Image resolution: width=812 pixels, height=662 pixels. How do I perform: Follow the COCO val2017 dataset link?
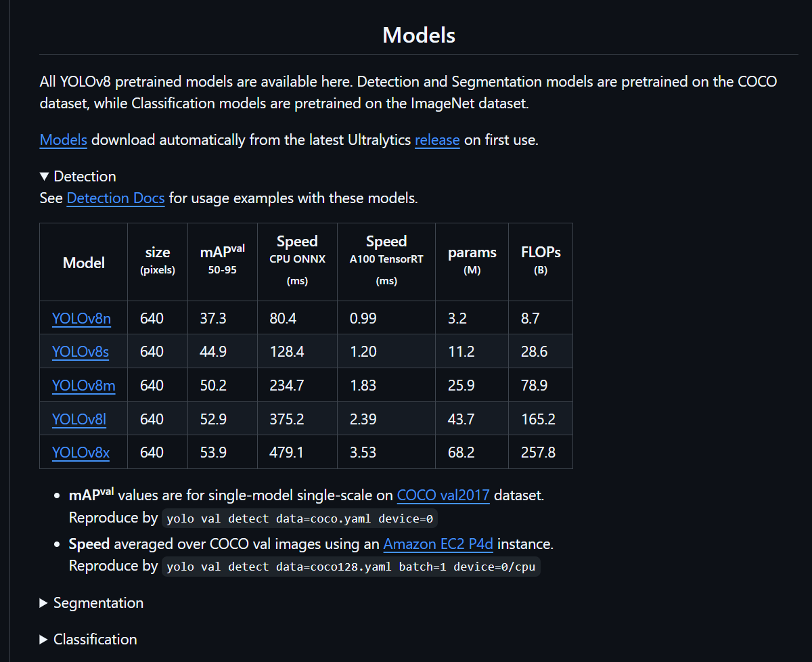click(x=443, y=495)
